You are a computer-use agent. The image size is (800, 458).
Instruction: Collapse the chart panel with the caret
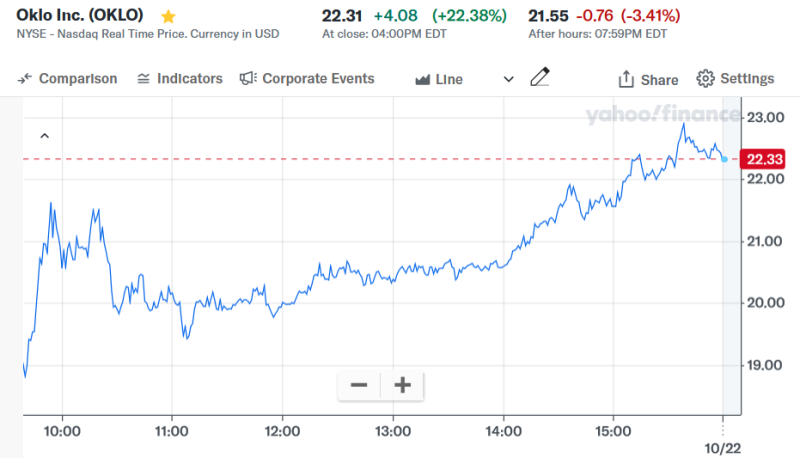44,135
